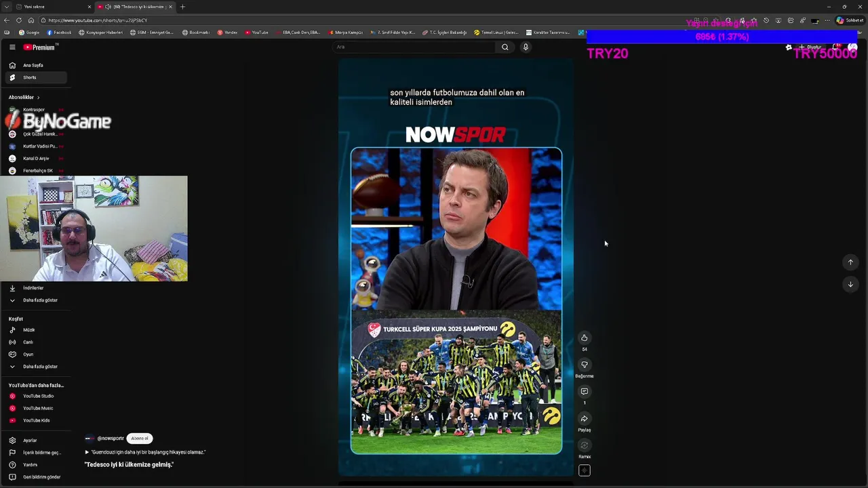
Task: Open the Fenerbahçe SK channel
Action: [37, 171]
